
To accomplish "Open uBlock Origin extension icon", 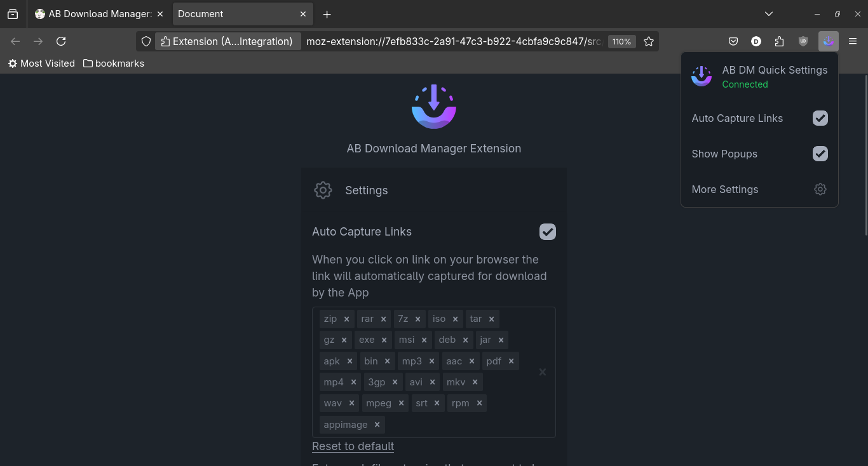I will tap(803, 41).
